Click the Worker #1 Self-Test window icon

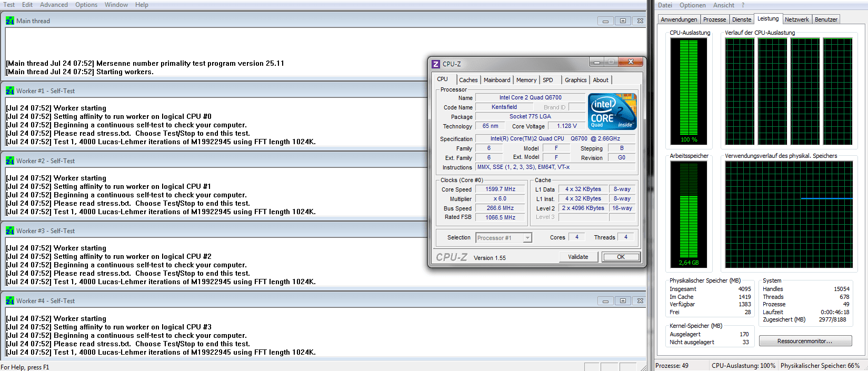10,91
